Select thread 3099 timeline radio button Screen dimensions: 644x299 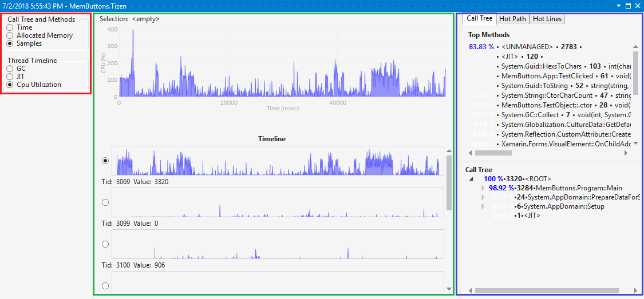tap(105, 202)
